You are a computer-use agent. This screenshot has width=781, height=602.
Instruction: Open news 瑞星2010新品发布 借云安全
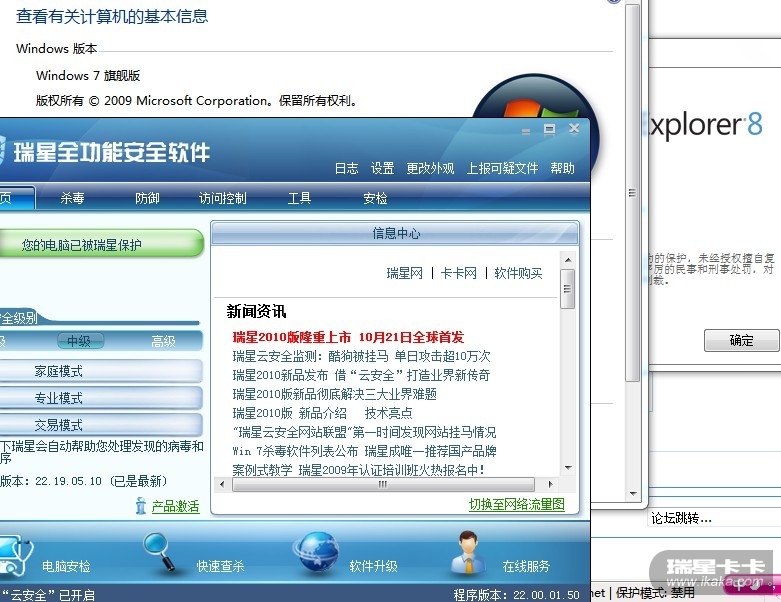click(361, 375)
